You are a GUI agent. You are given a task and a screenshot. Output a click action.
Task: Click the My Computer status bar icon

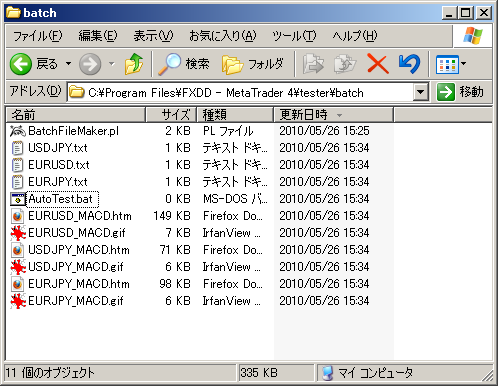[328, 373]
